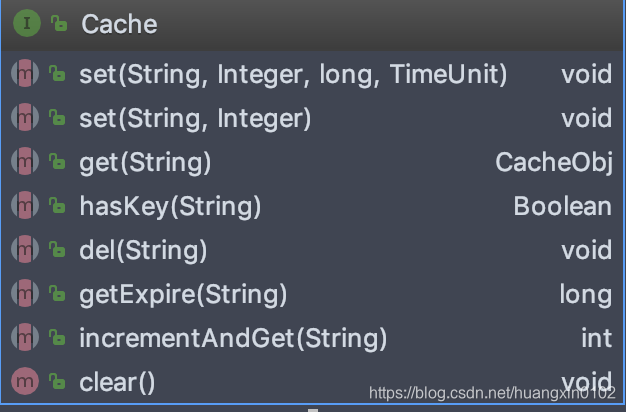Click the method icon beside get(String)
626x412 pixels.
click(x=25, y=161)
